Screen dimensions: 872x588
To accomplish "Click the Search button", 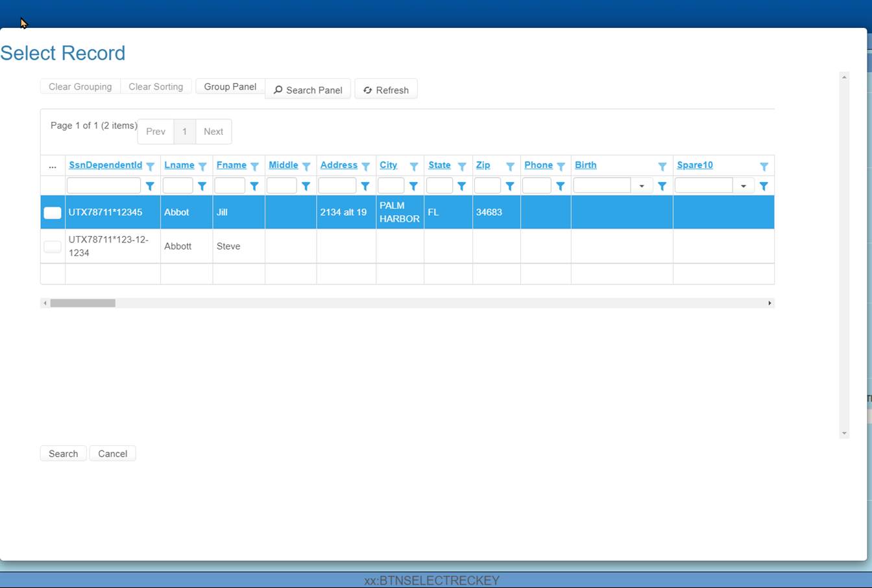I will pos(62,453).
